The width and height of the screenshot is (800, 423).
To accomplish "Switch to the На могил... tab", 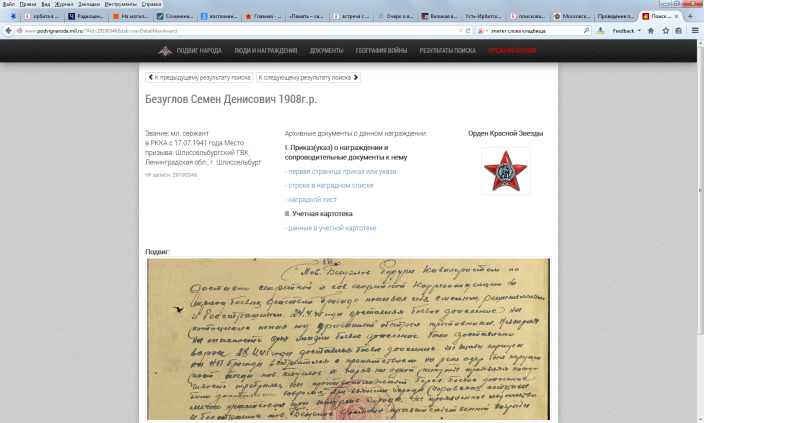I will (x=130, y=16).
